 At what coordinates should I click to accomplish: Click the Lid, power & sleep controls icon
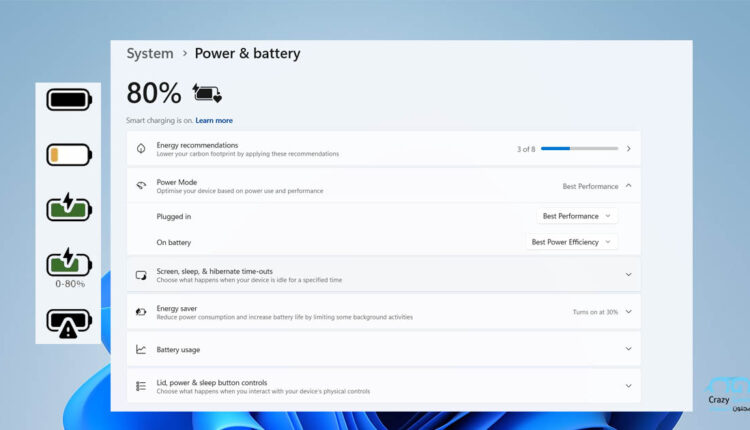pos(141,386)
